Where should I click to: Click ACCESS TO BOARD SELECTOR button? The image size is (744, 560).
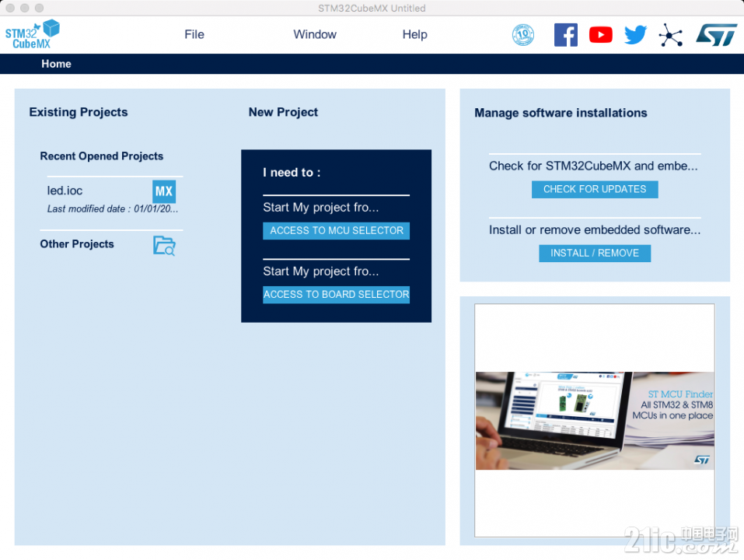pyautogui.click(x=336, y=295)
